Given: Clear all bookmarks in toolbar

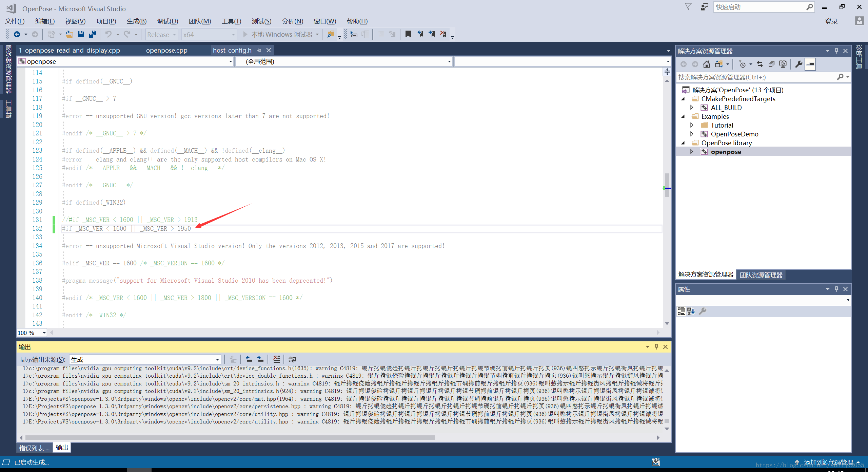Looking at the screenshot, I should 443,34.
